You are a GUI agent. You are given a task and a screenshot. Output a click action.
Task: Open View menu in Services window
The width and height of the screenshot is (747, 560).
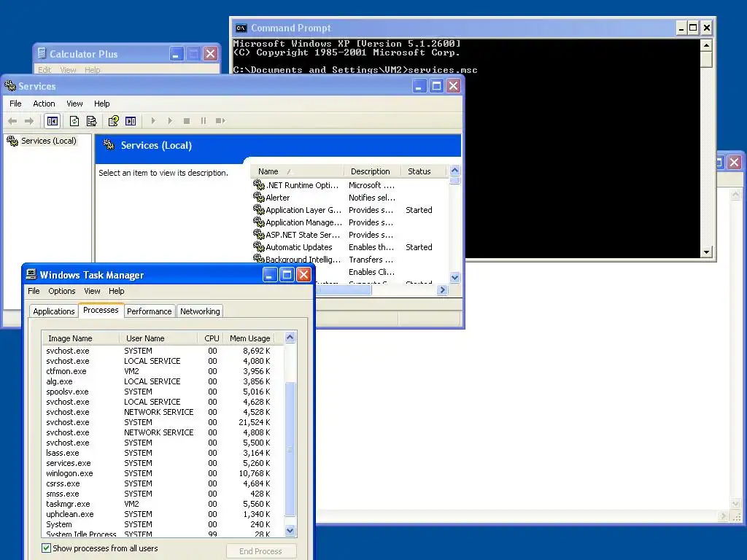[74, 104]
